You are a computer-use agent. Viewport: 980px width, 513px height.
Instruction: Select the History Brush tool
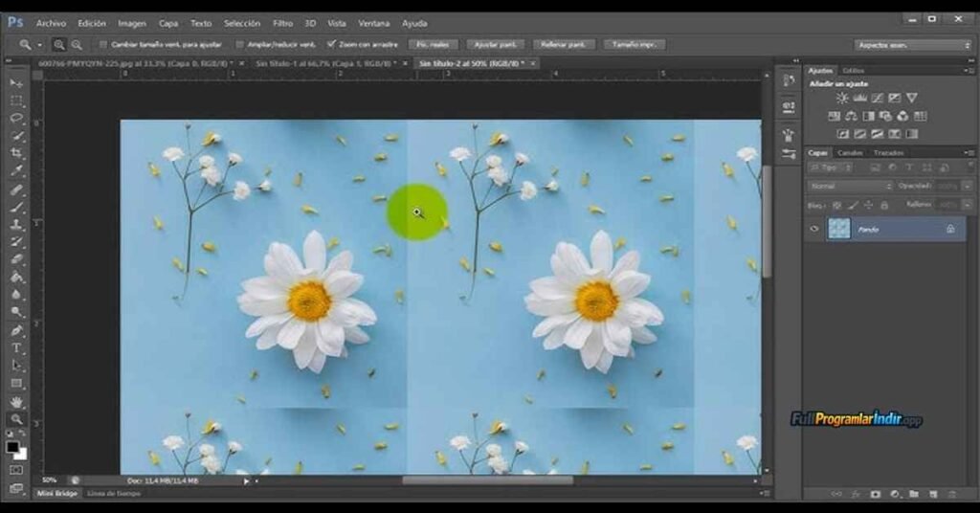16,242
